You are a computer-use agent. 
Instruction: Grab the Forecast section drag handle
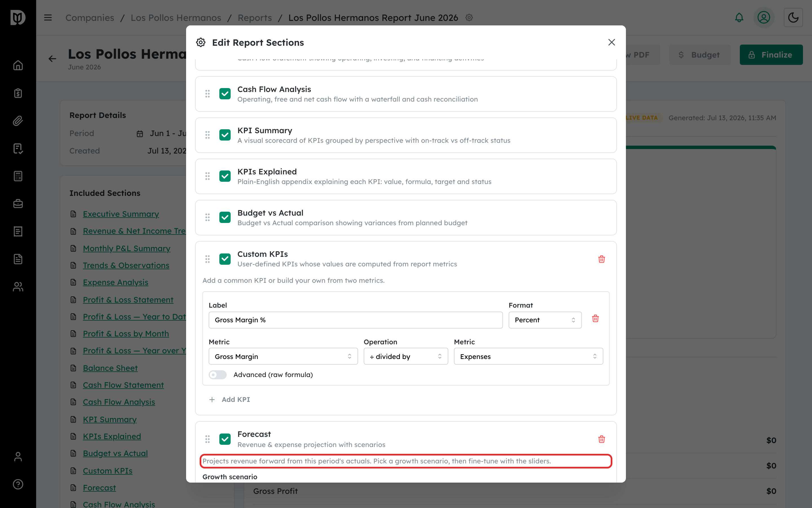click(x=207, y=439)
